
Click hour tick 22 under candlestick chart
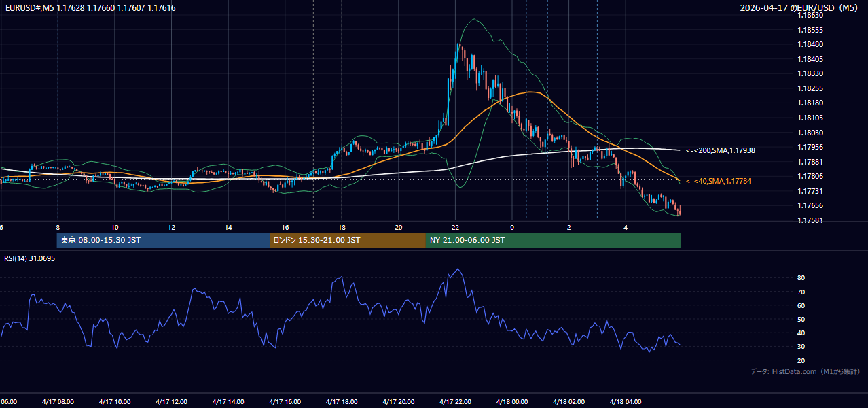click(x=455, y=228)
